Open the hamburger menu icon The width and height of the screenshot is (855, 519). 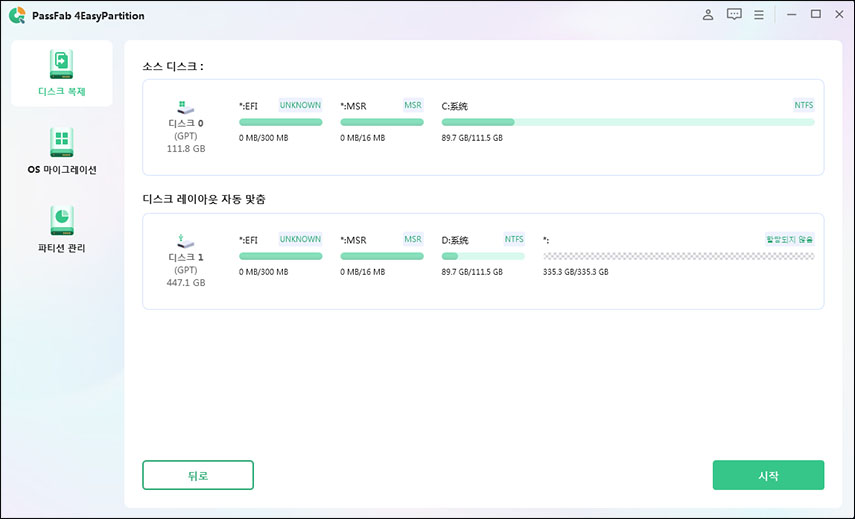tap(758, 15)
